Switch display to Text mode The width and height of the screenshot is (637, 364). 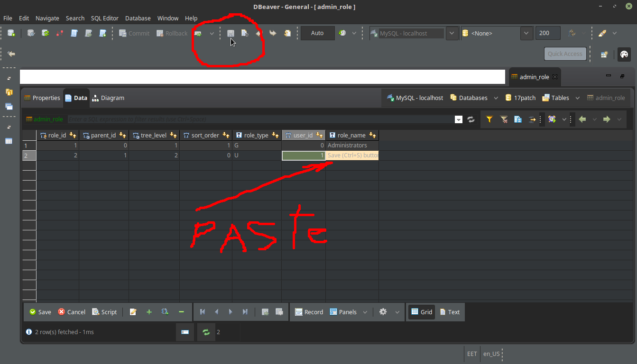click(x=449, y=312)
